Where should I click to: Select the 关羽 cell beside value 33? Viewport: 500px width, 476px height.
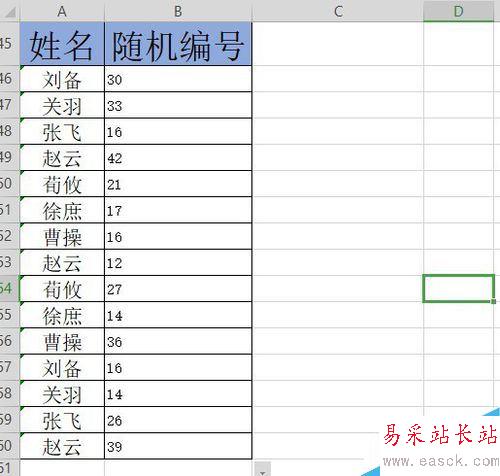[62, 105]
